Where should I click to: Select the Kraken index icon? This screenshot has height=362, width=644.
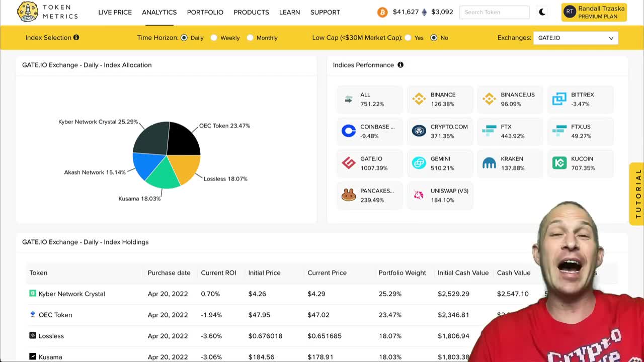tap(489, 163)
